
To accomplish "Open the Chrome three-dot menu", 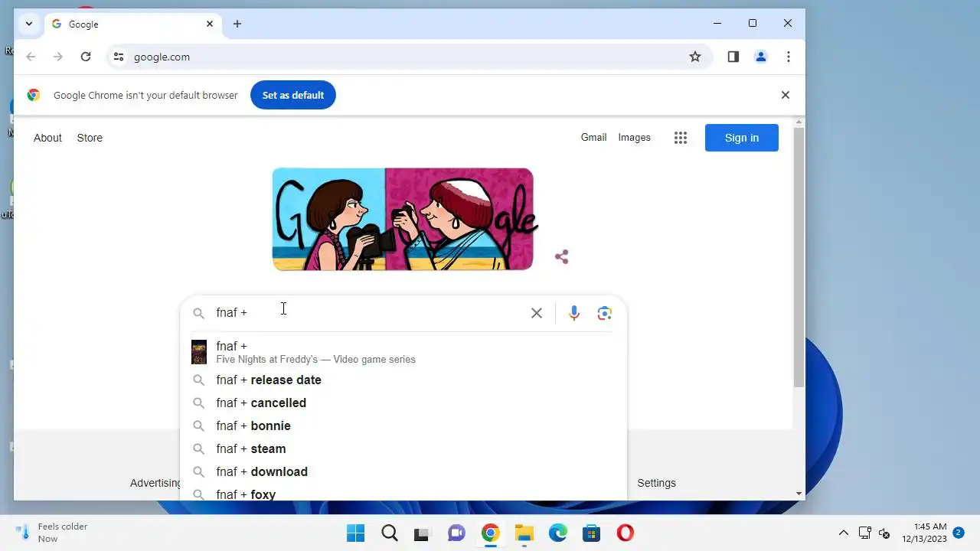I will 789,57.
